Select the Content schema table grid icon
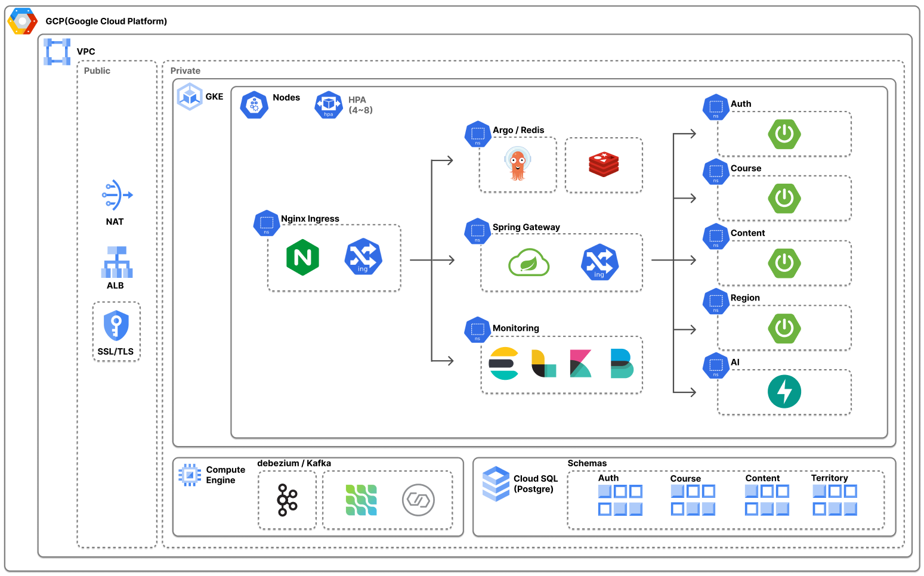The height and width of the screenshot is (576, 924). pyautogui.click(x=767, y=500)
